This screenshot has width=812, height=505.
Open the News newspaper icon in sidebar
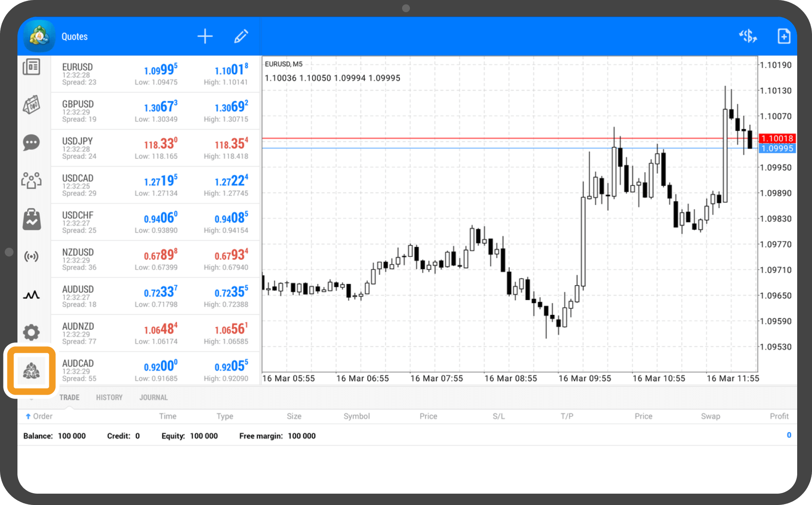(x=31, y=67)
